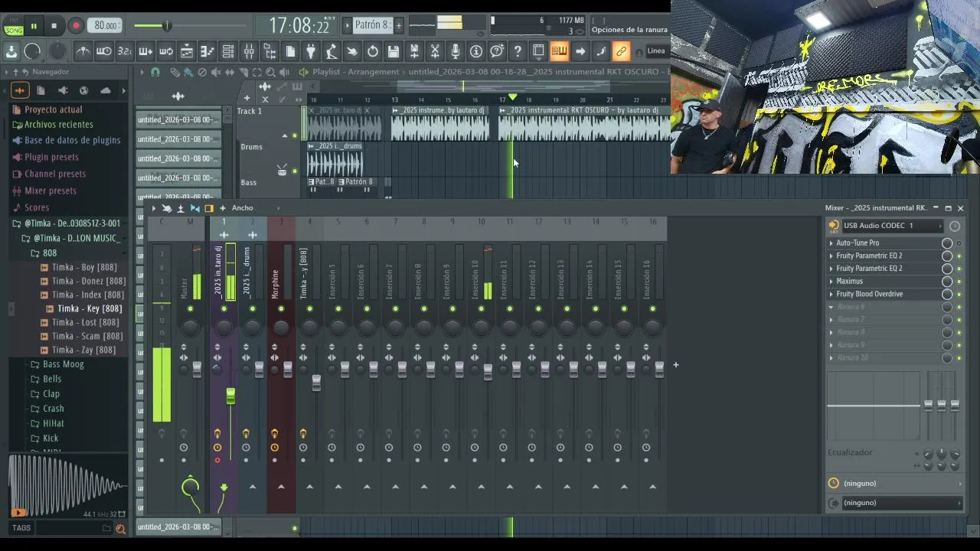Select the playlist zoom magnifier tool
This screenshot has height=551, width=980.
pyautogui.click(x=270, y=72)
